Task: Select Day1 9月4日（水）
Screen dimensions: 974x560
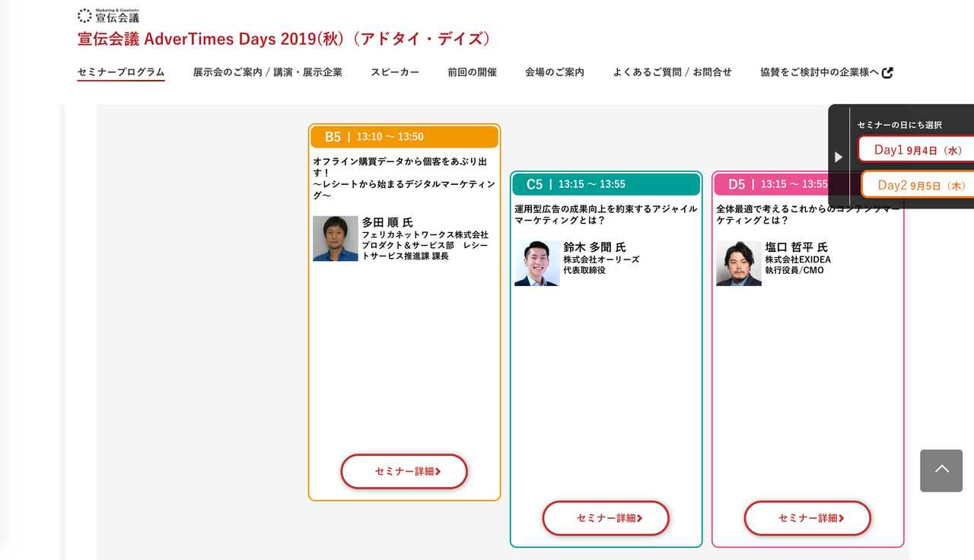Action: 921,149
